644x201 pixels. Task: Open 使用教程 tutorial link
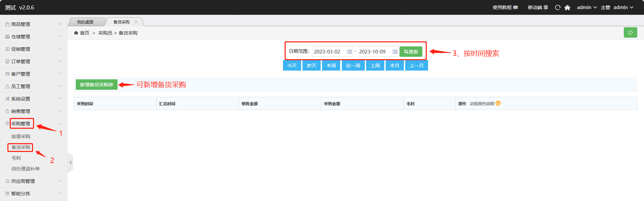(505, 7)
